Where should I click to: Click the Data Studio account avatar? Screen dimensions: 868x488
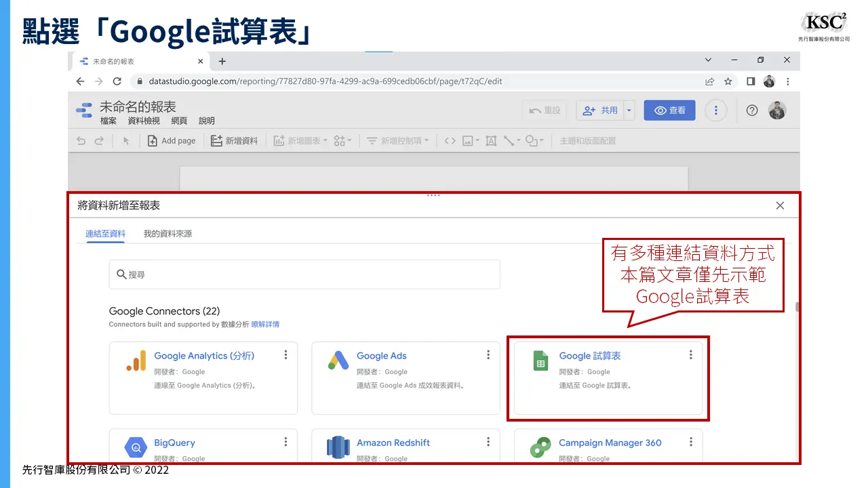point(777,110)
